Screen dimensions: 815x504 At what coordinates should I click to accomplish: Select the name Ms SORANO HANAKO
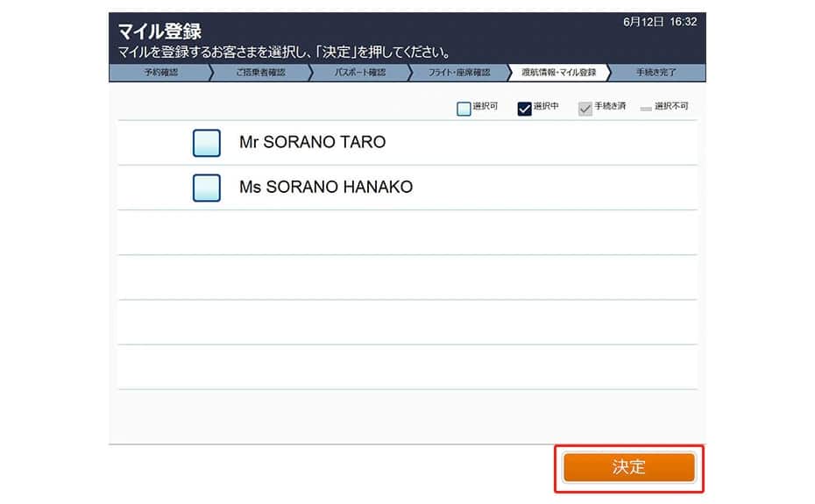point(326,187)
